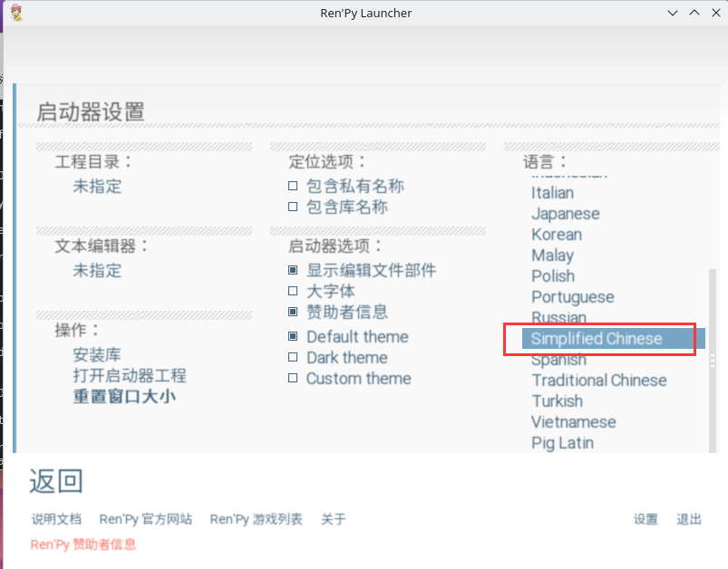Choose Portuguese language
This screenshot has height=569, width=728.
(573, 297)
